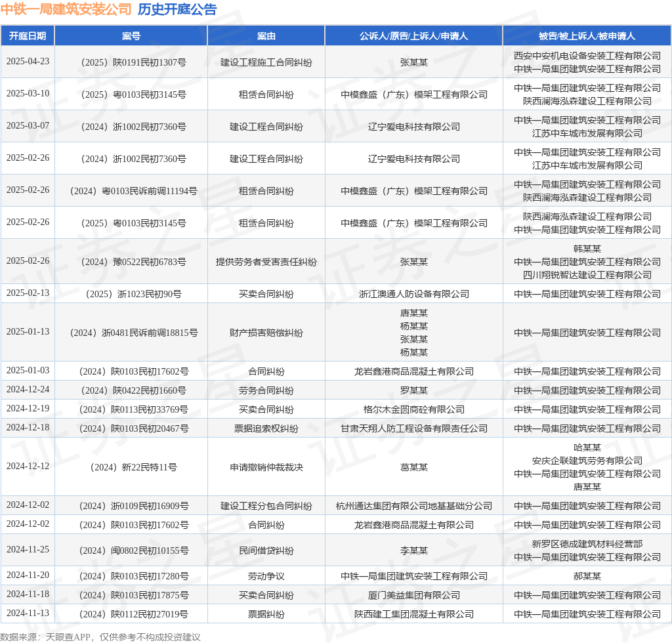Select date cell 2025-04-23
This screenshot has height=643, width=672.
pyautogui.click(x=28, y=61)
